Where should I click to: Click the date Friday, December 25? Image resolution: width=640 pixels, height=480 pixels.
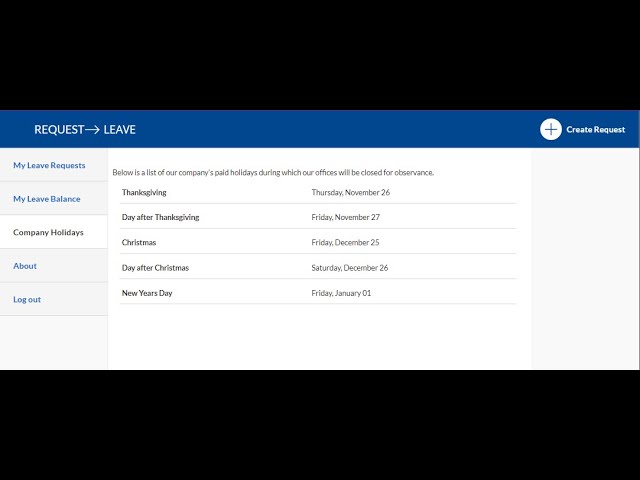click(x=345, y=242)
